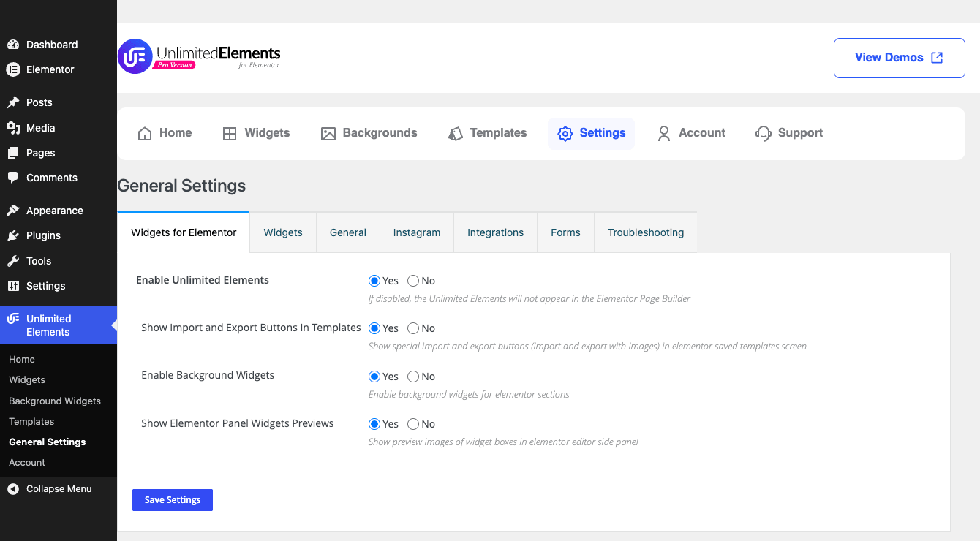Open Home label in top navigation bar

pyautogui.click(x=176, y=133)
